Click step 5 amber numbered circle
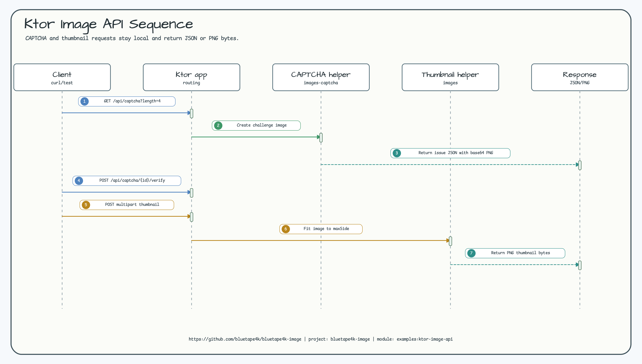This screenshot has height=364, width=642. [86, 205]
